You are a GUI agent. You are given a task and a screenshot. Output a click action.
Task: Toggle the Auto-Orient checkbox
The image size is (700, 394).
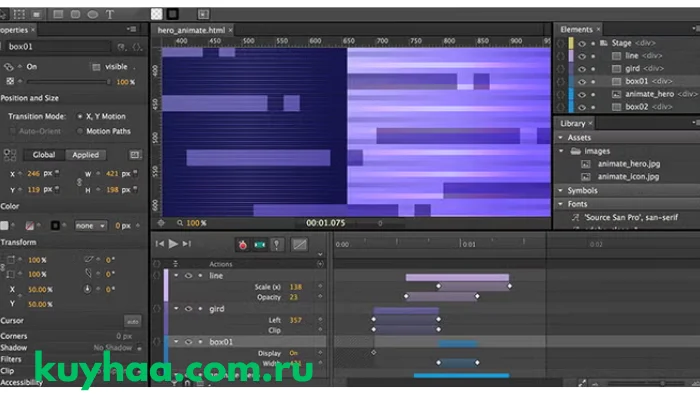pyautogui.click(x=12, y=131)
